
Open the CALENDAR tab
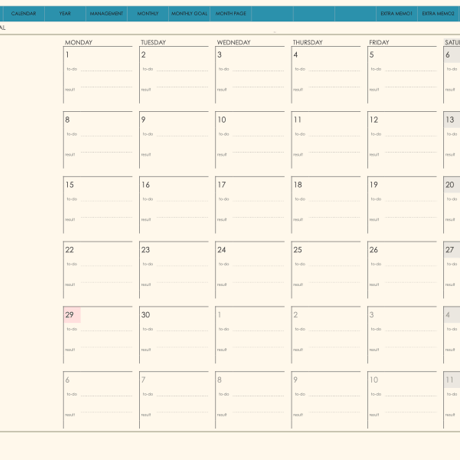[x=23, y=14]
